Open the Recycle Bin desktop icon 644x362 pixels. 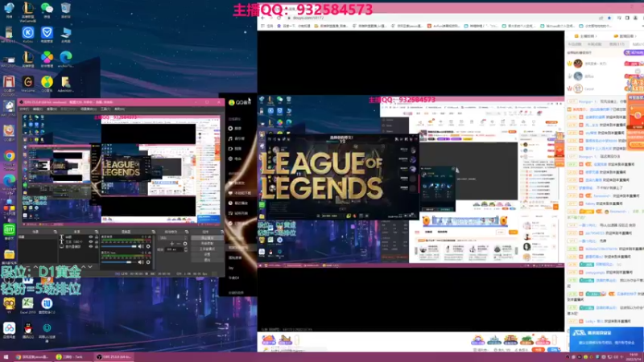coord(66,9)
